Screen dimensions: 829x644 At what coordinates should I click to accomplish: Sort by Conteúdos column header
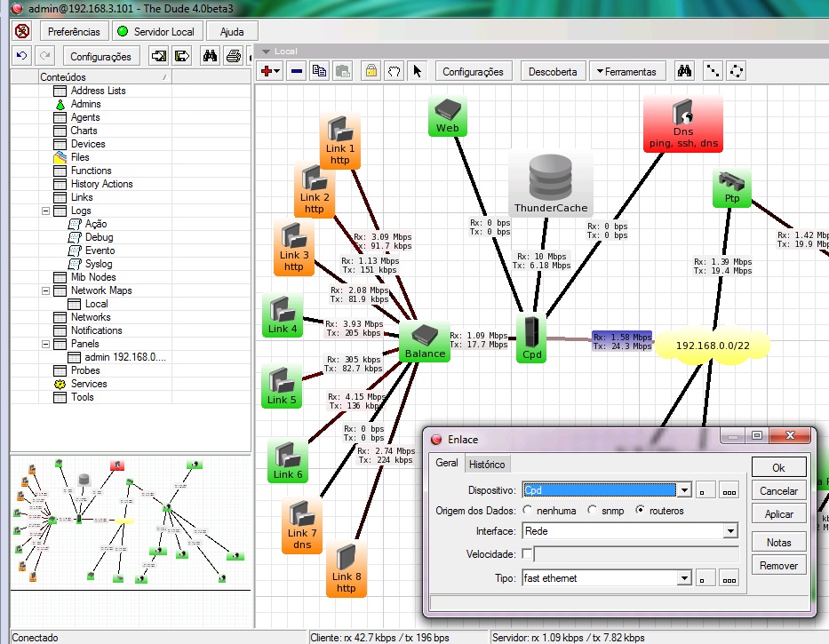[105, 76]
